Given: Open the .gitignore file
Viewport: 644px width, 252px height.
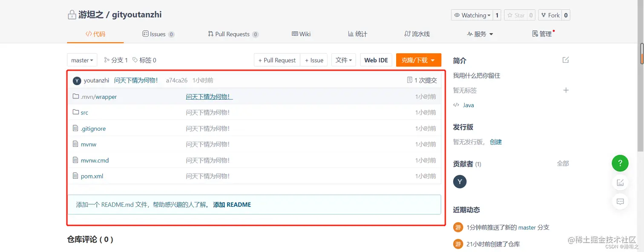Looking at the screenshot, I should point(93,129).
